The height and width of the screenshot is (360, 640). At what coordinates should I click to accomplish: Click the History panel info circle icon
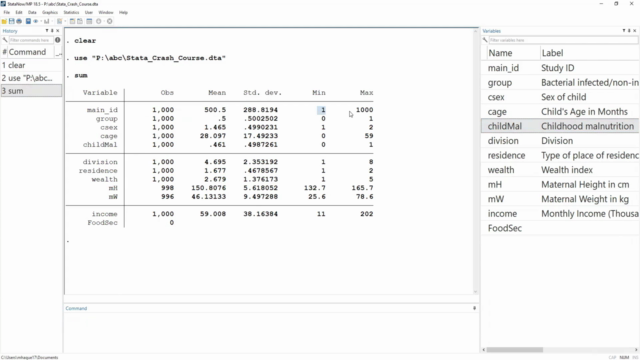pos(58,40)
